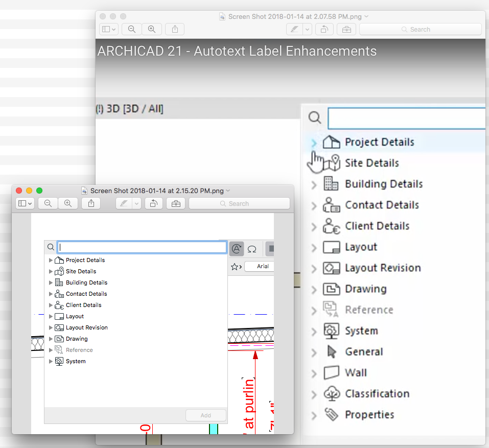
Task: Select Drawing row in the front window list
Action: [x=136, y=339]
